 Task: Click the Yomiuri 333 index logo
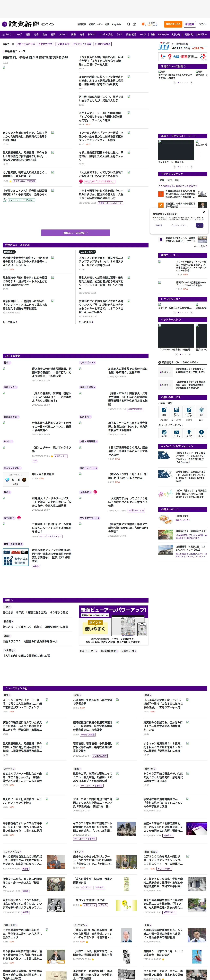pos(164,46)
